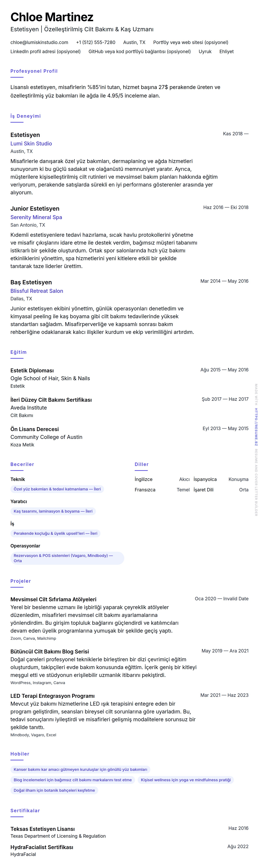
Task: Click the HydraFacialist Sertifikası certificate title
Action: (x=42, y=847)
